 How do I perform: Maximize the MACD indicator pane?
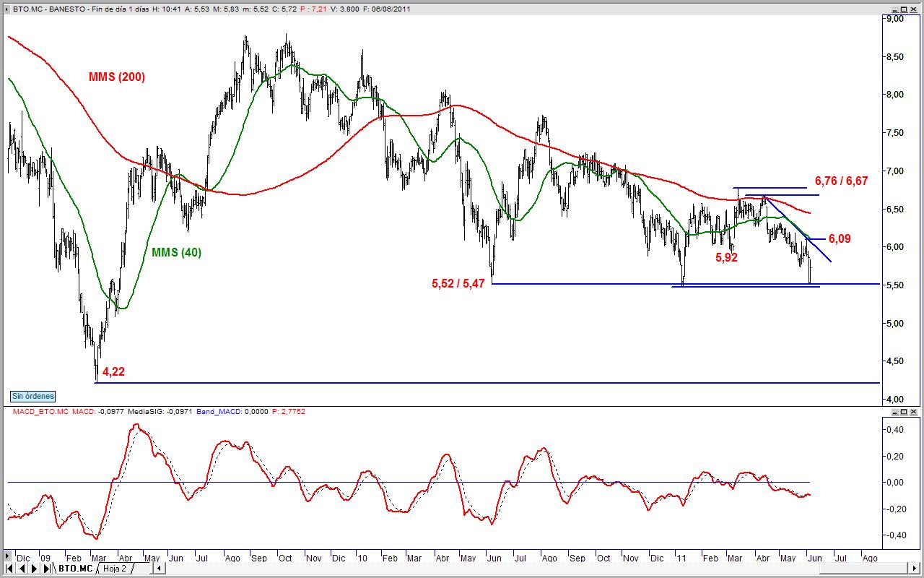pyautogui.click(x=905, y=411)
